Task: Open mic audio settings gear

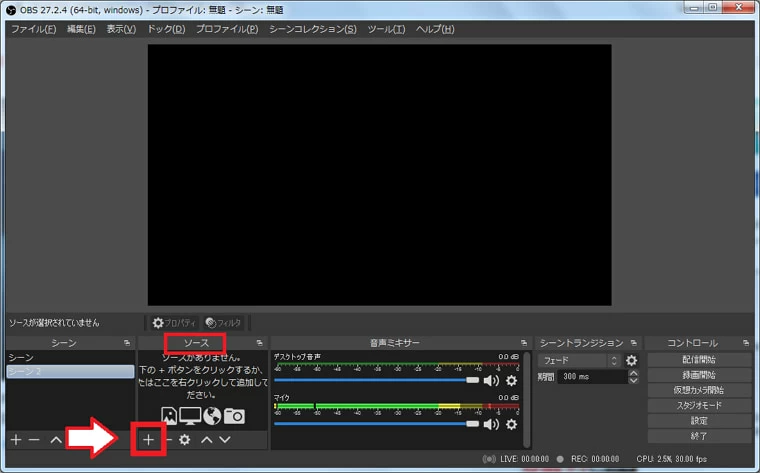Action: pos(511,424)
